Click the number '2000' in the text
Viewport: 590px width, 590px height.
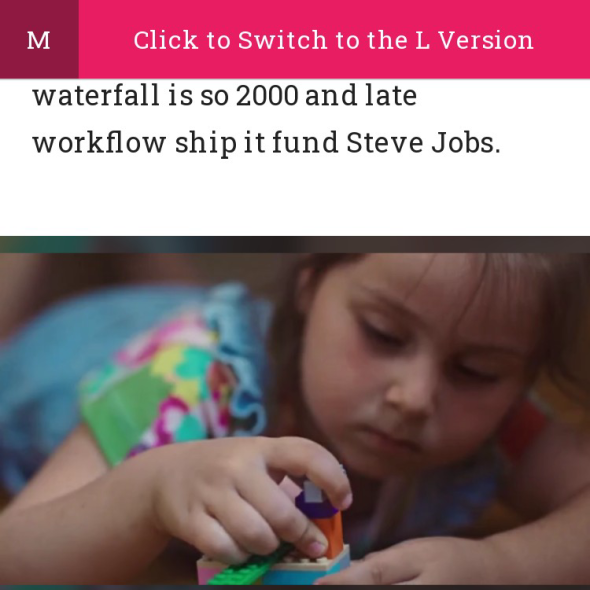click(x=267, y=96)
